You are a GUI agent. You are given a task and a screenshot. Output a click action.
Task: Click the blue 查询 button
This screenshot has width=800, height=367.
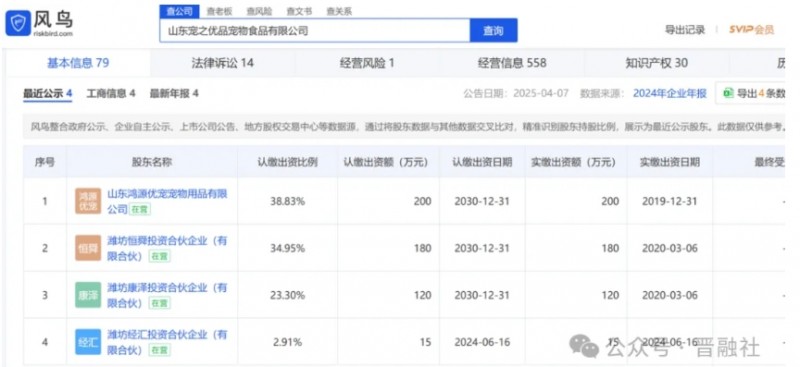493,31
